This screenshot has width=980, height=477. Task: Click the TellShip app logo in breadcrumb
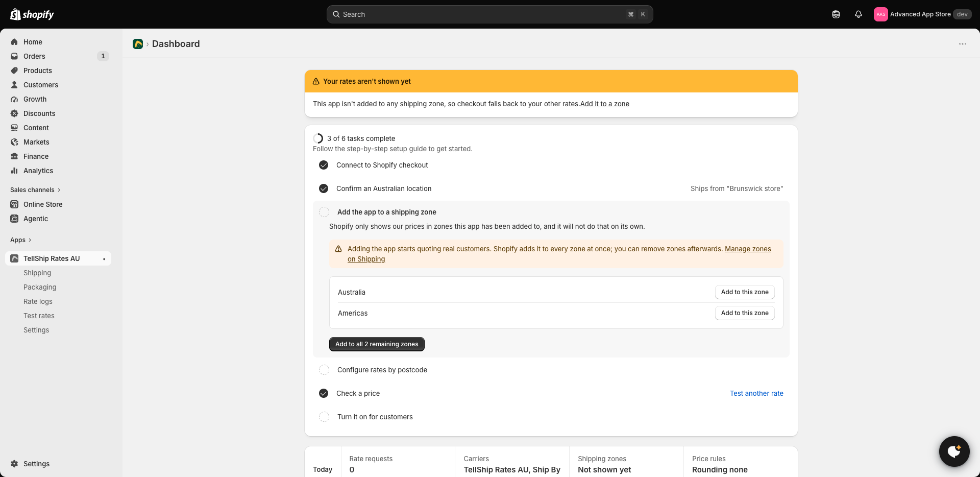coord(138,44)
